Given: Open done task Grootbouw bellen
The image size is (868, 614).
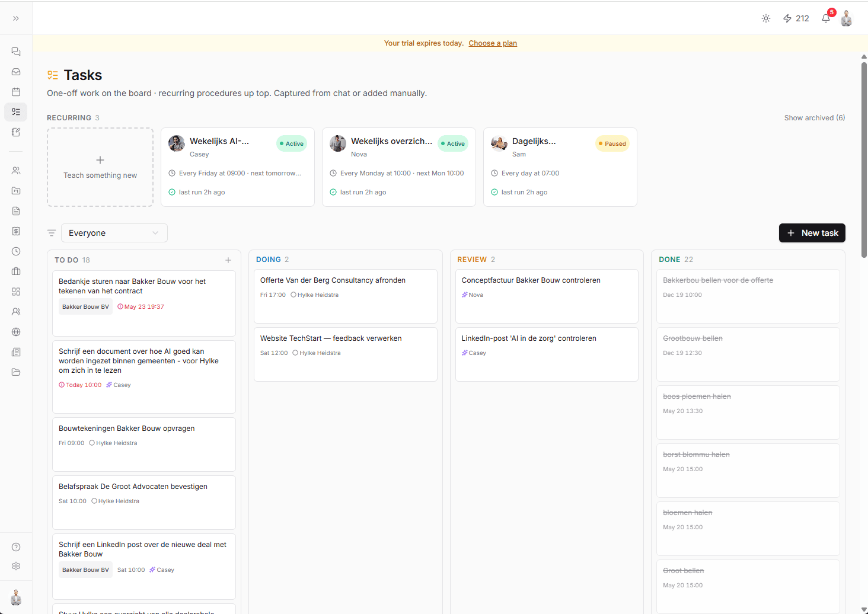Looking at the screenshot, I should click(748, 354).
